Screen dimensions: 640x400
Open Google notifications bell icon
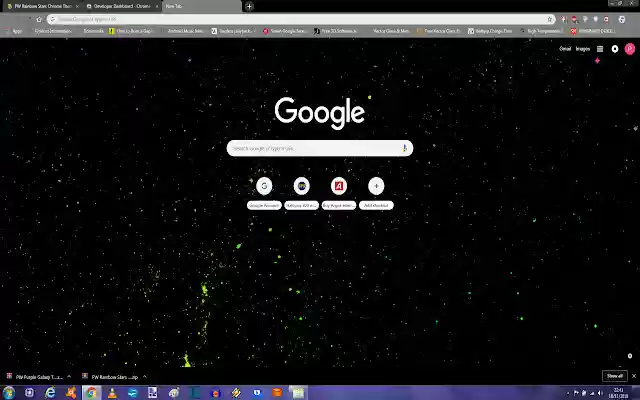(615, 49)
